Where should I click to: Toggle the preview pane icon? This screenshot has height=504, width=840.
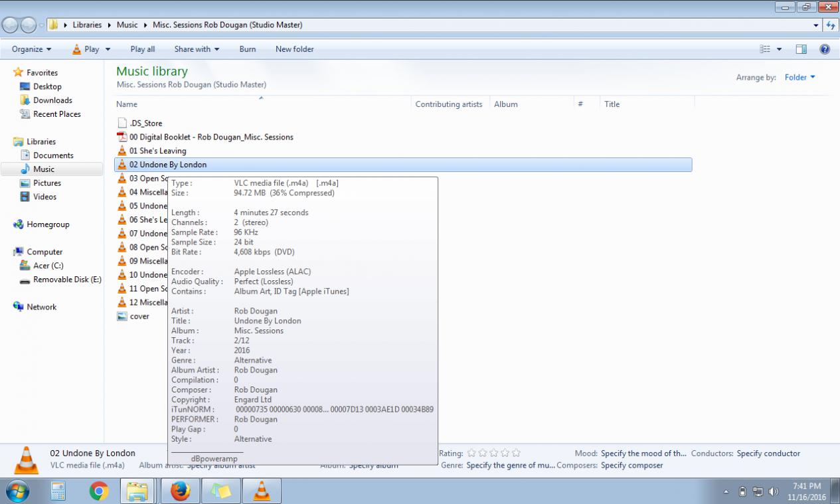tap(801, 49)
